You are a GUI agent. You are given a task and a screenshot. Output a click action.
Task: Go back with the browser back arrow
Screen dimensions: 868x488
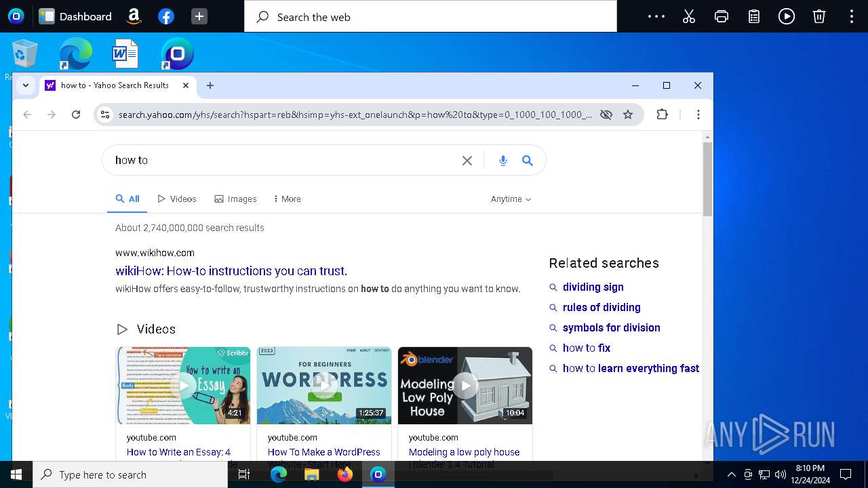click(x=27, y=115)
